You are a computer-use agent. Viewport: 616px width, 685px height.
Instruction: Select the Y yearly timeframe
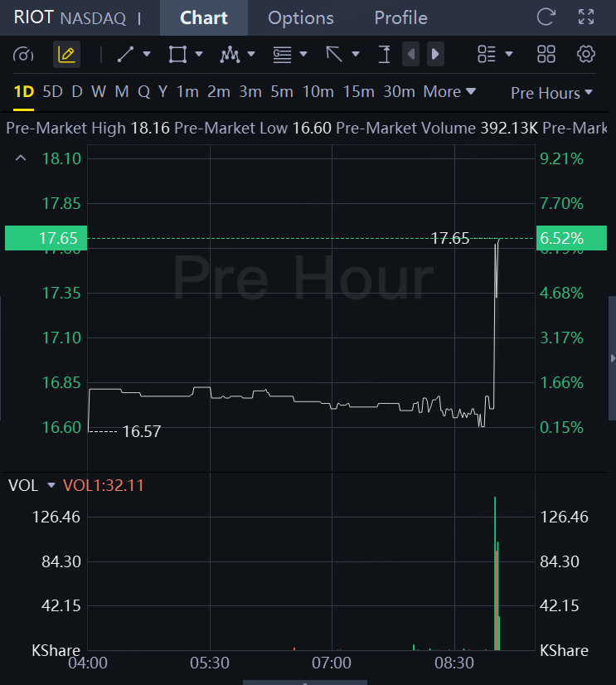click(x=162, y=92)
